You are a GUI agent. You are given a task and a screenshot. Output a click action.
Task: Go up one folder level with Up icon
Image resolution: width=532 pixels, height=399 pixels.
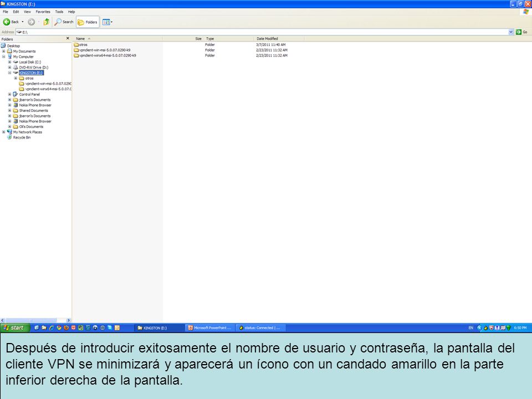pos(47,22)
